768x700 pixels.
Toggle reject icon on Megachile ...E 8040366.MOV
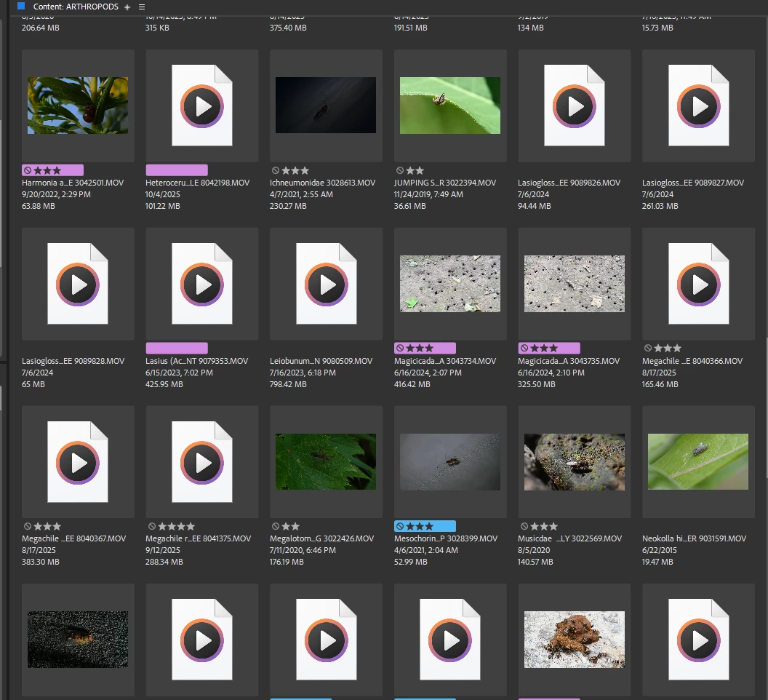coord(648,348)
